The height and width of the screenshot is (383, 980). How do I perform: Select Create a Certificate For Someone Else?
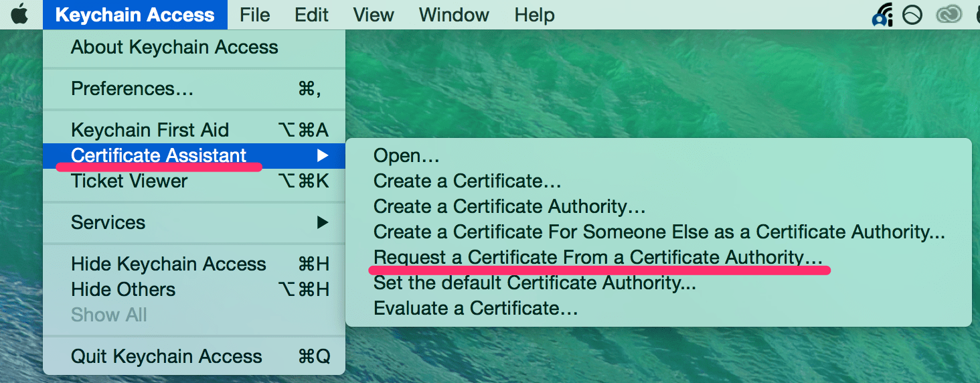659,232
